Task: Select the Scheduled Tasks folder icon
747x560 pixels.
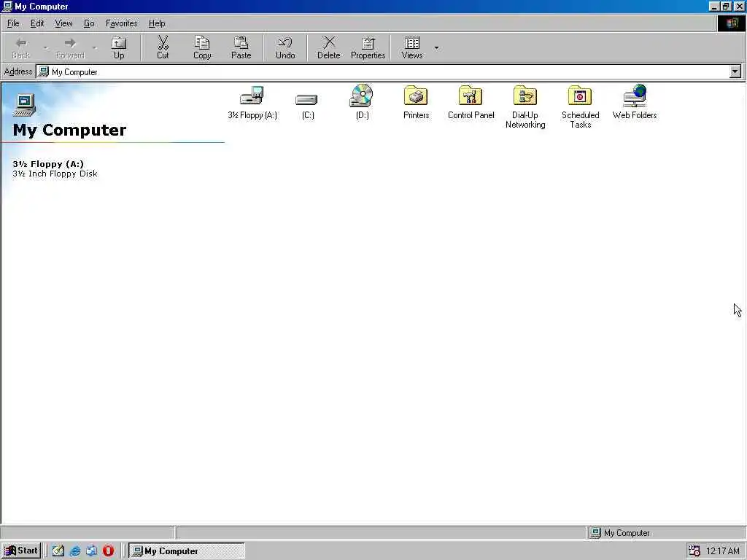Action: coord(580,96)
